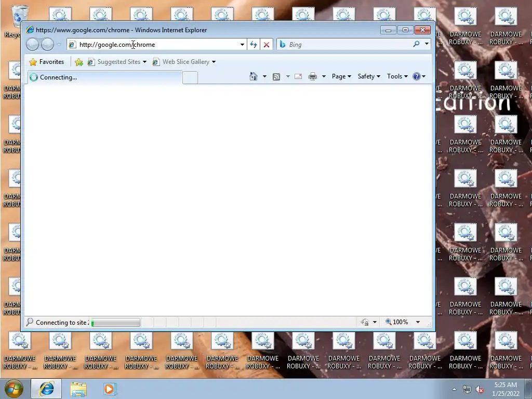Viewport: 532px width, 399px height.
Task: Click the 100% zoom level button
Action: click(x=396, y=322)
